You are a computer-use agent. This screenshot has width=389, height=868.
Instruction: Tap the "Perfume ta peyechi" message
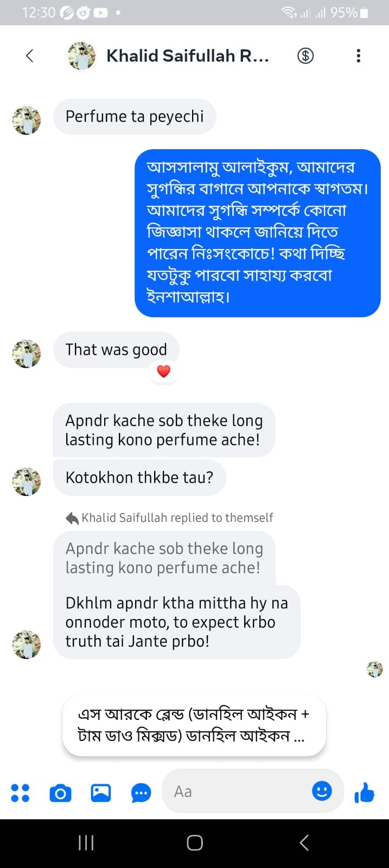(135, 117)
